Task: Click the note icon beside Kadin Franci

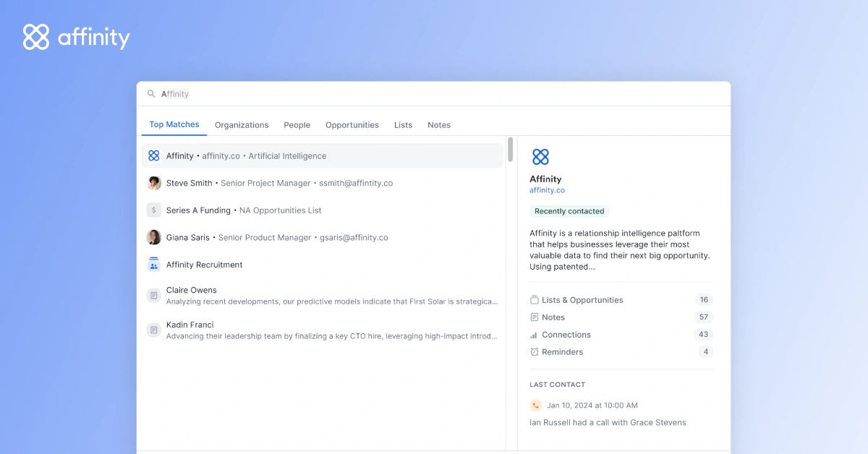Action: (153, 330)
